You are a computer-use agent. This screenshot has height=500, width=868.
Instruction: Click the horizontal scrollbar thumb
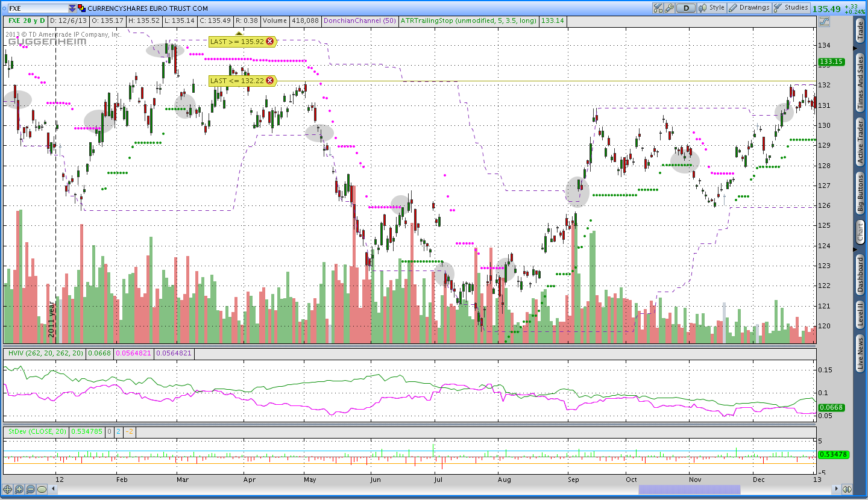(x=690, y=489)
